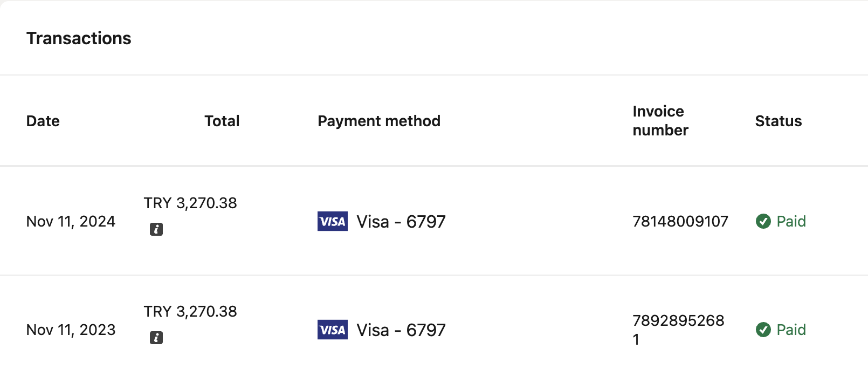
Task: Click green Paid checkmark for 2024 transaction
Action: click(763, 221)
